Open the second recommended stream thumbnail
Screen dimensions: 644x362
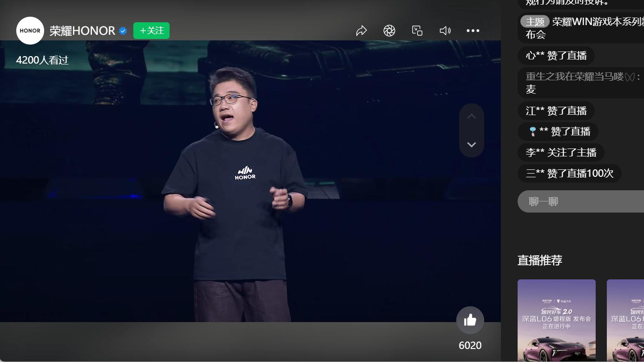pos(625,321)
